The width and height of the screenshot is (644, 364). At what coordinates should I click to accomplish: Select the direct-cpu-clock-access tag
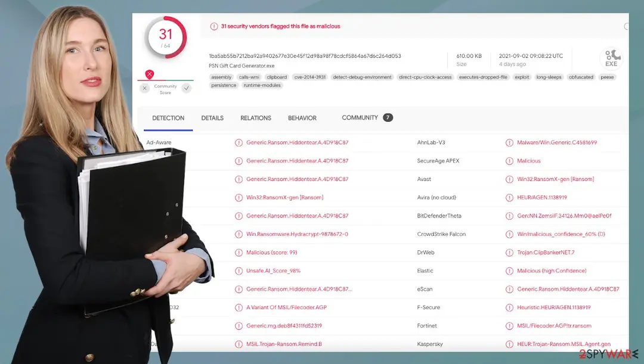point(425,77)
